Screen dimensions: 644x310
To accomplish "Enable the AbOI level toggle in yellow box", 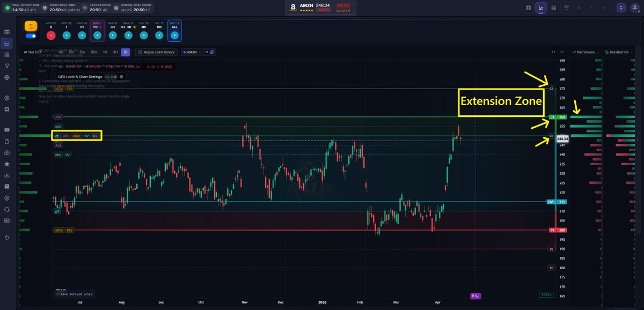I will coord(76,136).
